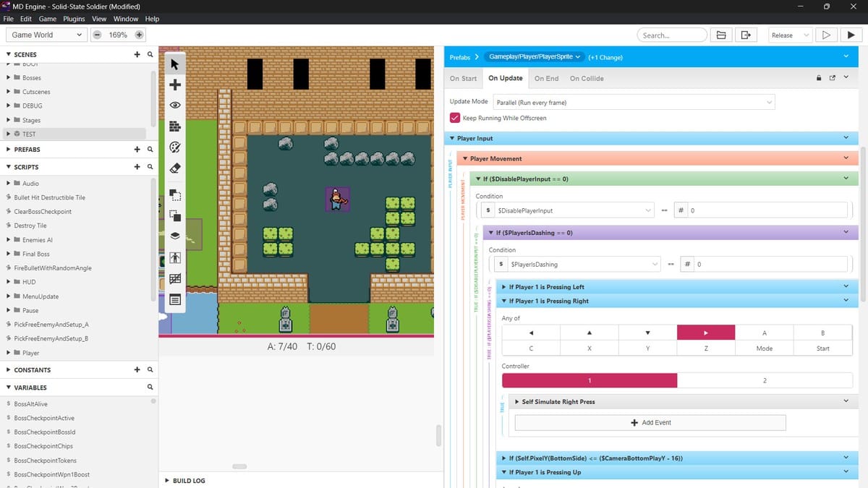This screenshot has height=488, width=868.
Task: Toggle the Start input button
Action: point(823,348)
